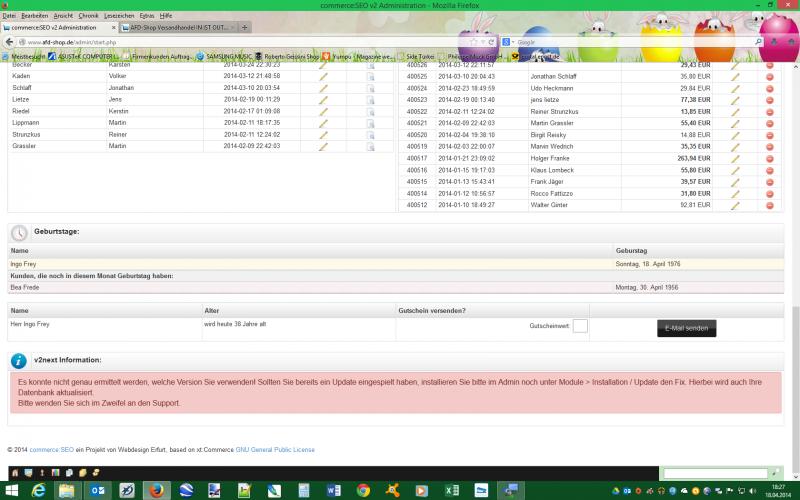Image resolution: width=800 pixels, height=500 pixels.
Task: Open Chrome from the Windows taskbar
Action: (x=363, y=490)
